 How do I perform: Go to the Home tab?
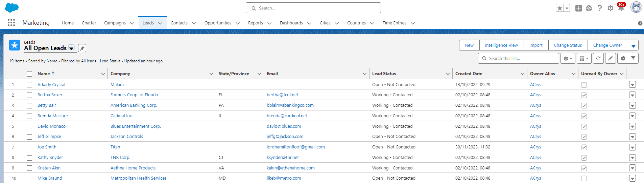(x=68, y=23)
